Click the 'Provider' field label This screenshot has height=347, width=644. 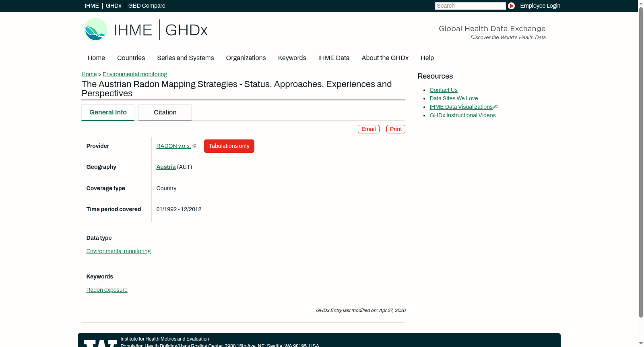(x=98, y=146)
